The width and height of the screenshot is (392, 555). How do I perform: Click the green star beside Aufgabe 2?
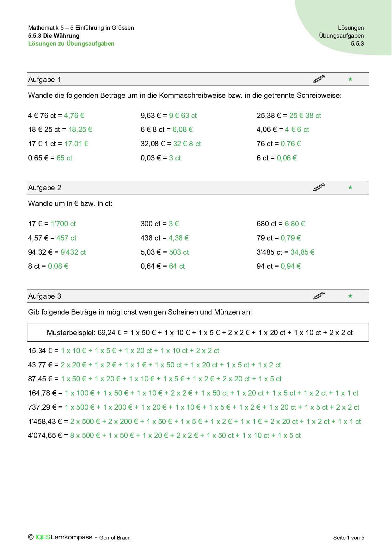point(350,188)
